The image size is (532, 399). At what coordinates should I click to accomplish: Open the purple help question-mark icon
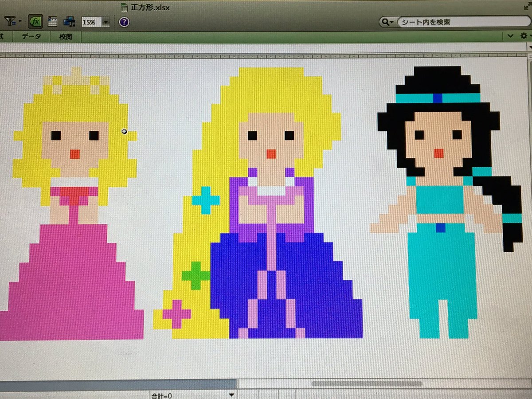pyautogui.click(x=124, y=22)
